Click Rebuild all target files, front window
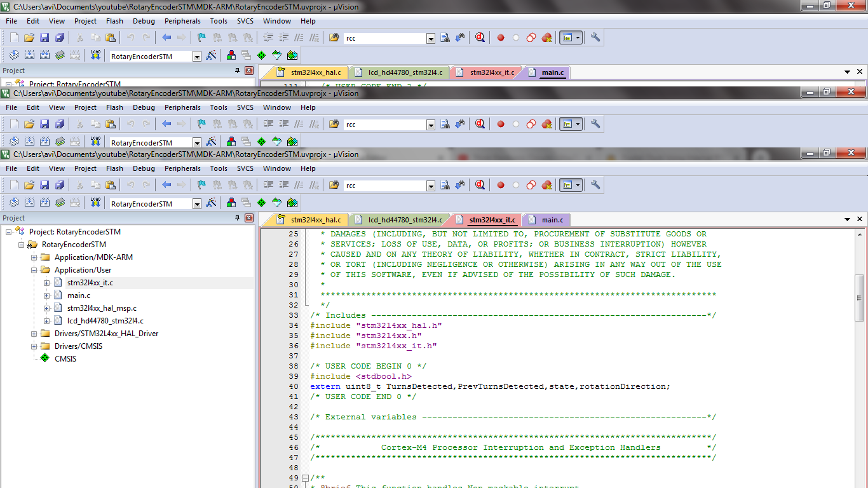 44,203
